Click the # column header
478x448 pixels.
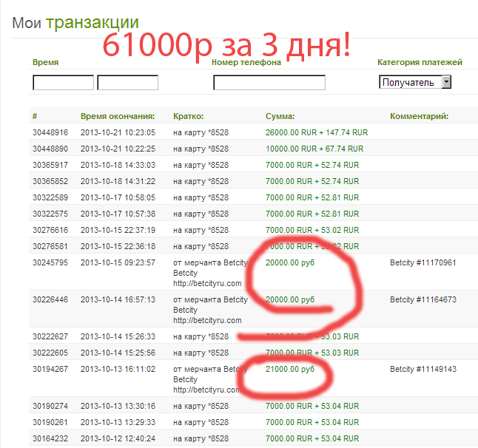click(35, 116)
